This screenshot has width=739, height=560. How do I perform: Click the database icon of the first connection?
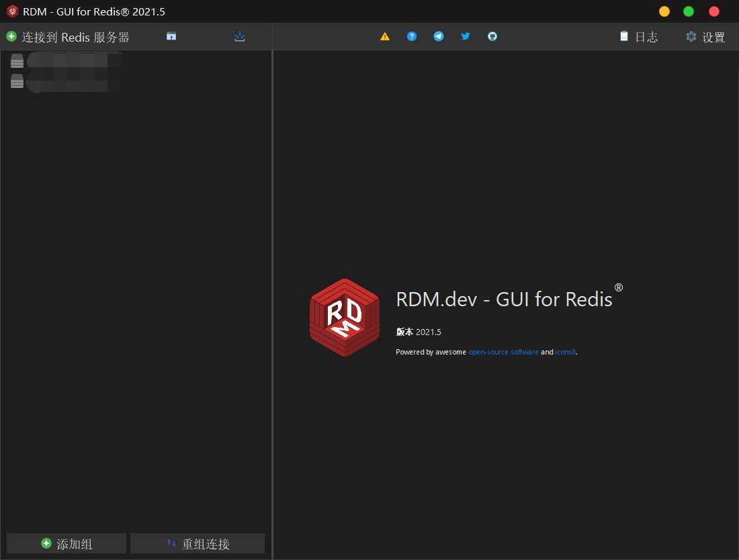pyautogui.click(x=16, y=60)
